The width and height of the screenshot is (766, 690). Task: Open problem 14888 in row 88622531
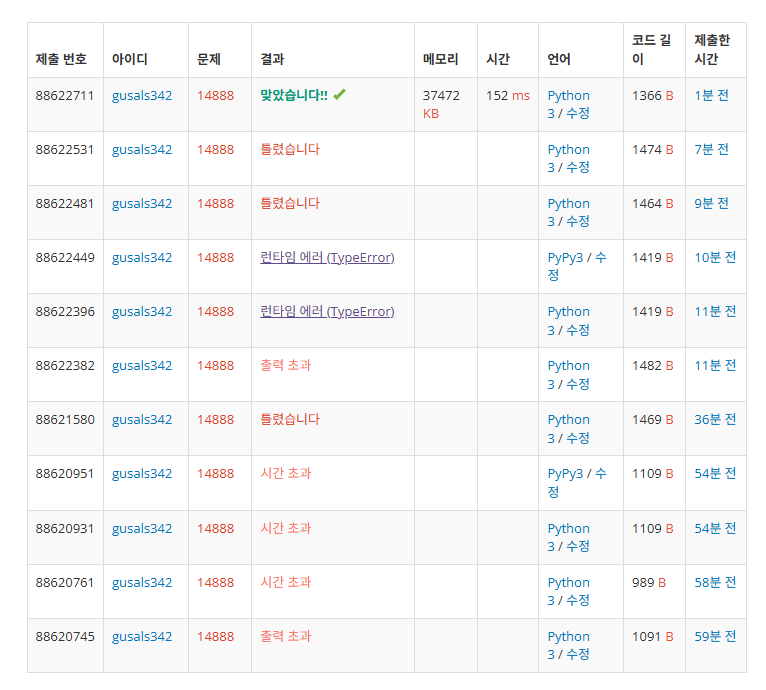(215, 150)
